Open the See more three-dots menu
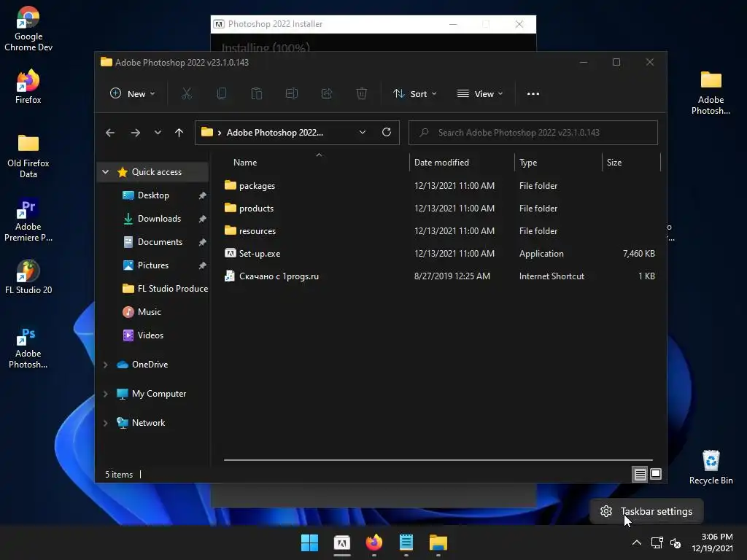This screenshot has height=560, width=747. click(x=533, y=94)
